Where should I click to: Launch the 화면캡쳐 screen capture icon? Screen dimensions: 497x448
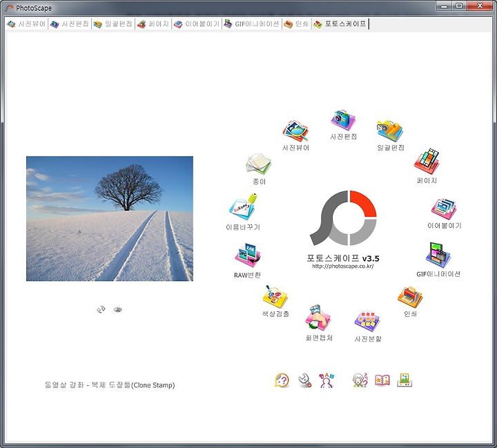click(x=318, y=318)
